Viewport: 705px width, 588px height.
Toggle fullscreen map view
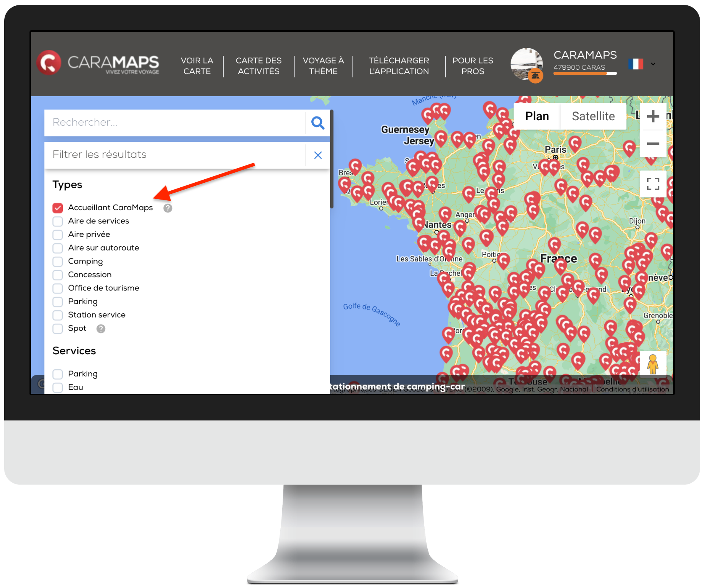(653, 184)
